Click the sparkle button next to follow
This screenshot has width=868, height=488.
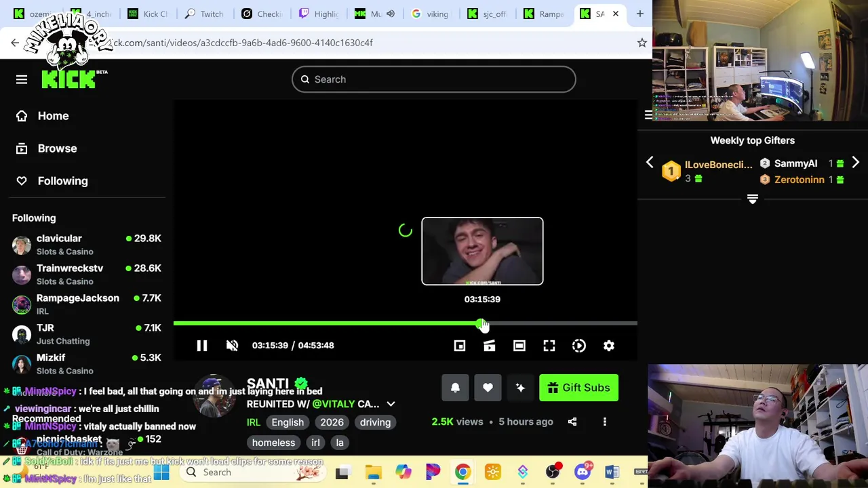520,388
